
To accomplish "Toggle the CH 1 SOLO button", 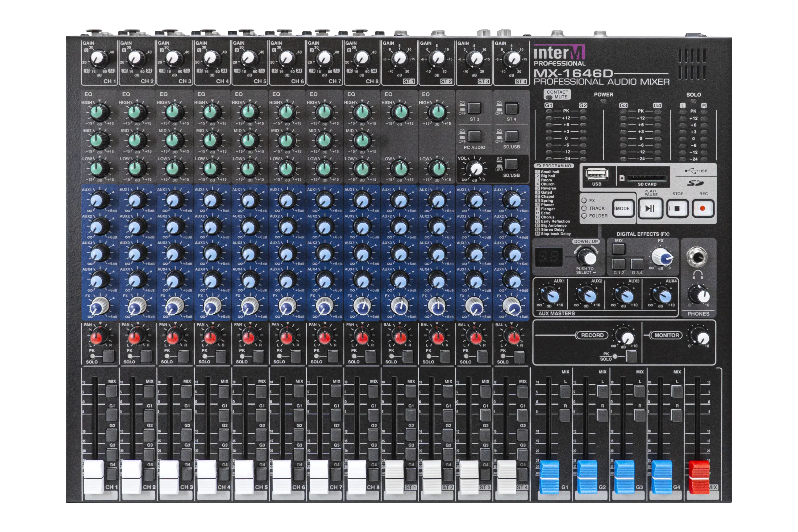I will [x=109, y=356].
